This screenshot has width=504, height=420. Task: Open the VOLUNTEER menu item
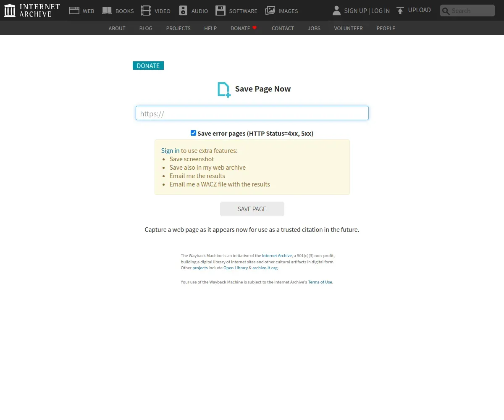348,28
